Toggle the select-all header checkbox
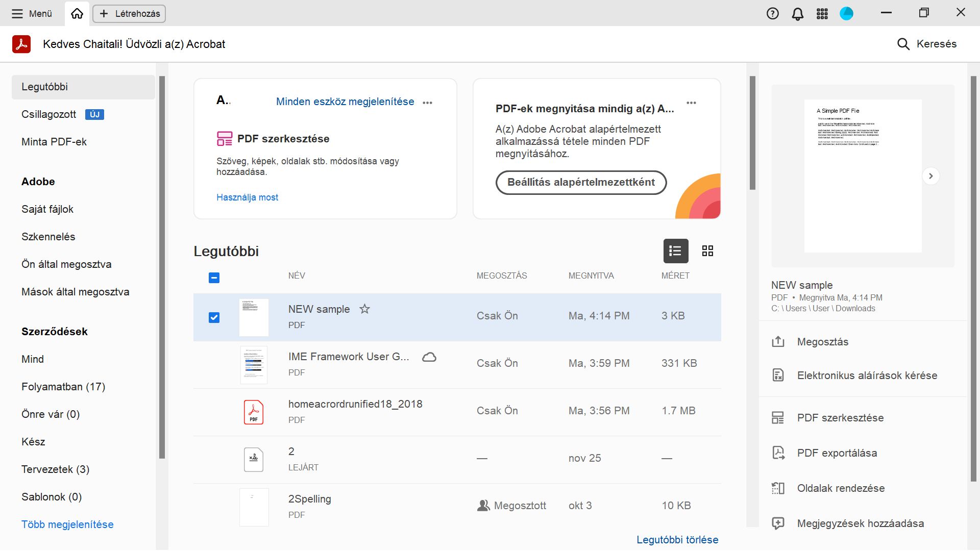This screenshot has height=551, width=980. pos(214,278)
